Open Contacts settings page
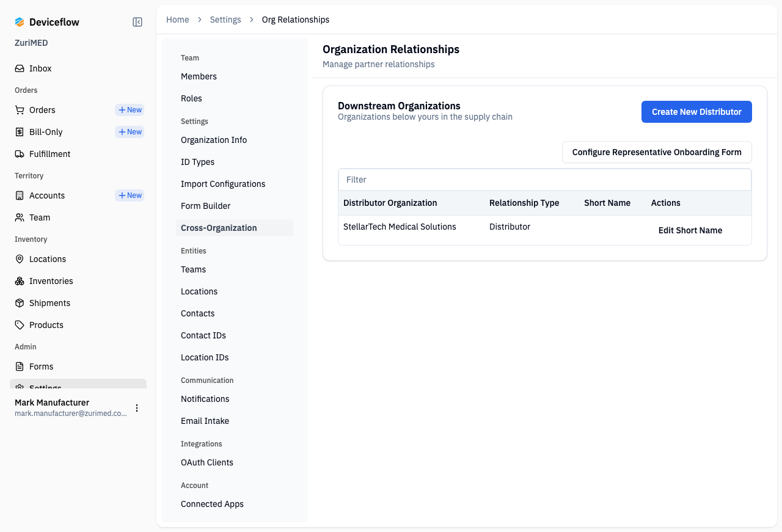782x532 pixels. click(235, 313)
